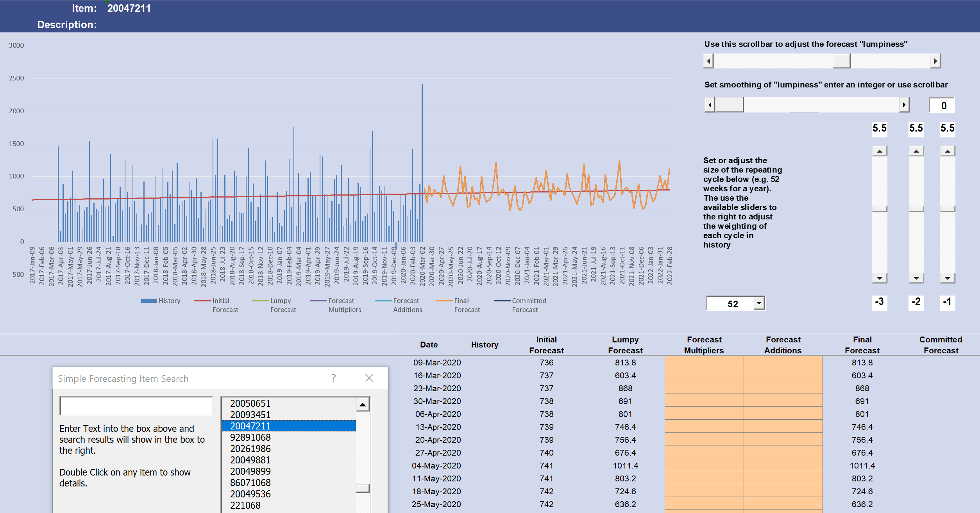Click the lumpiness scrollbar thumb
The image size is (980, 513).
[841, 61]
